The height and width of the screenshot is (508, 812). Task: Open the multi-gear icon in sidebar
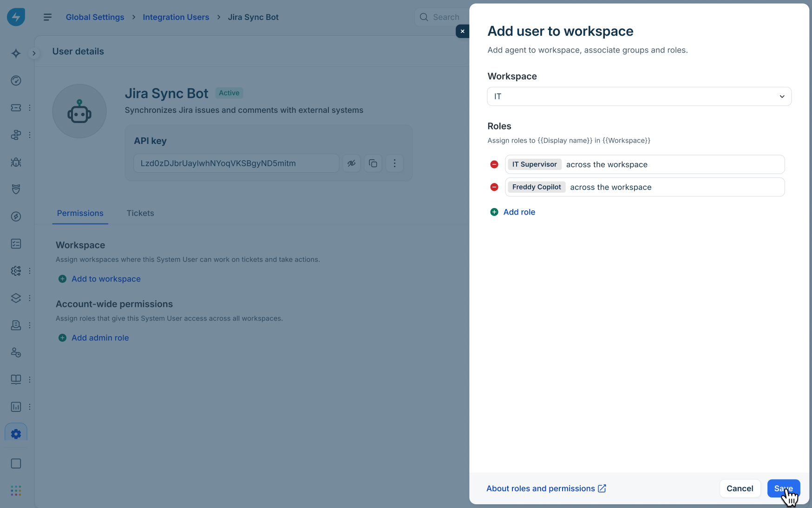pyautogui.click(x=16, y=271)
